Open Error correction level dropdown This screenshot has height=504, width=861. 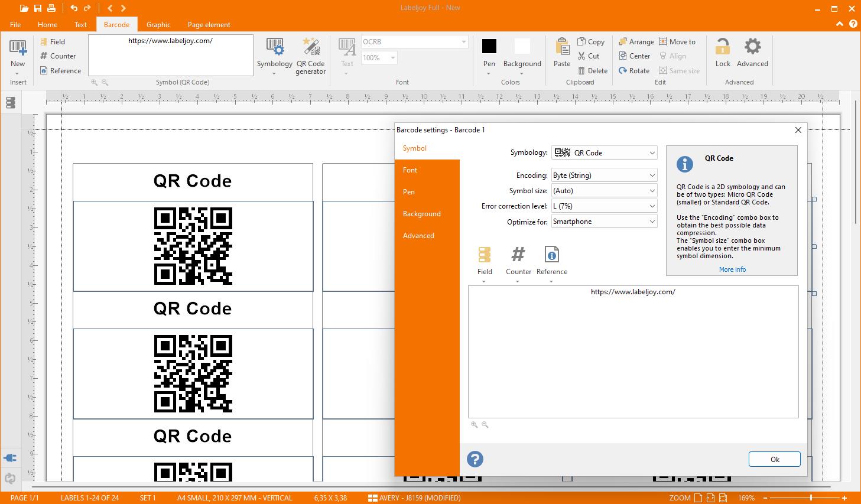point(604,206)
